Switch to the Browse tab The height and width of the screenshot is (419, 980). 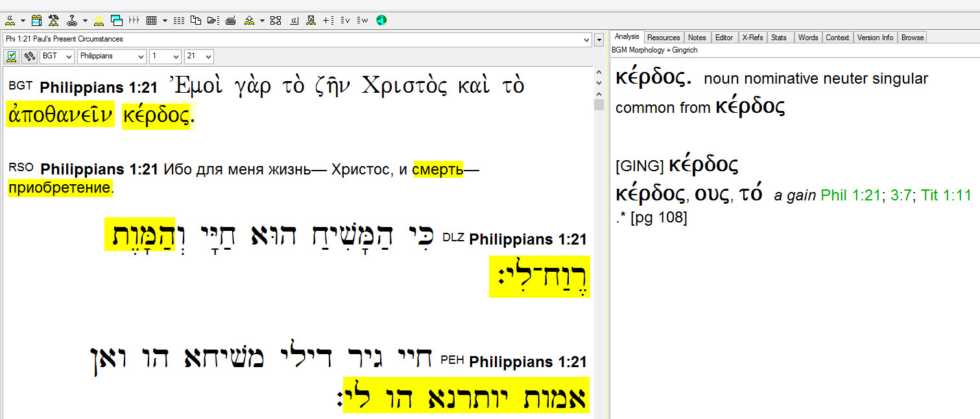point(913,38)
